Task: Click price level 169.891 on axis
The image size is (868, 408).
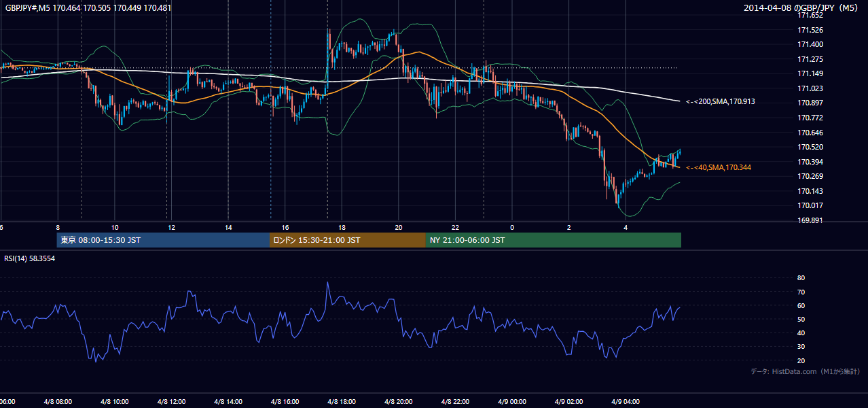Action: pyautogui.click(x=810, y=220)
